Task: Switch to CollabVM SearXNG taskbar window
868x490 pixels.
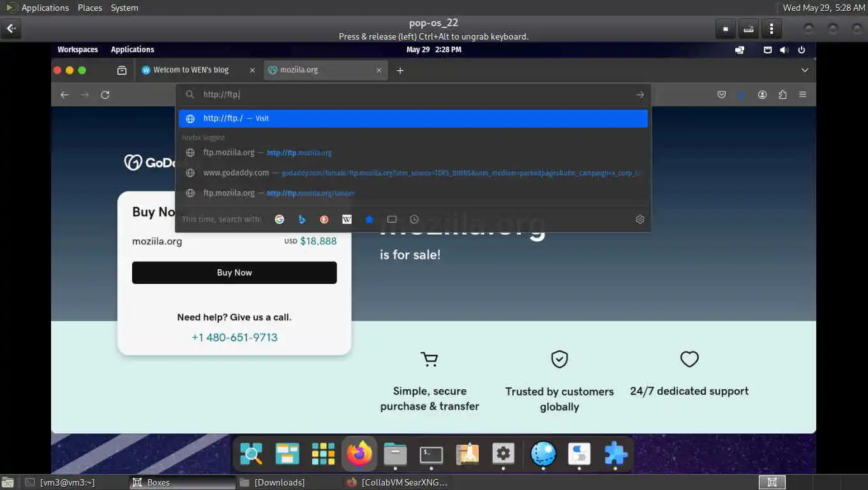Action: coord(396,482)
